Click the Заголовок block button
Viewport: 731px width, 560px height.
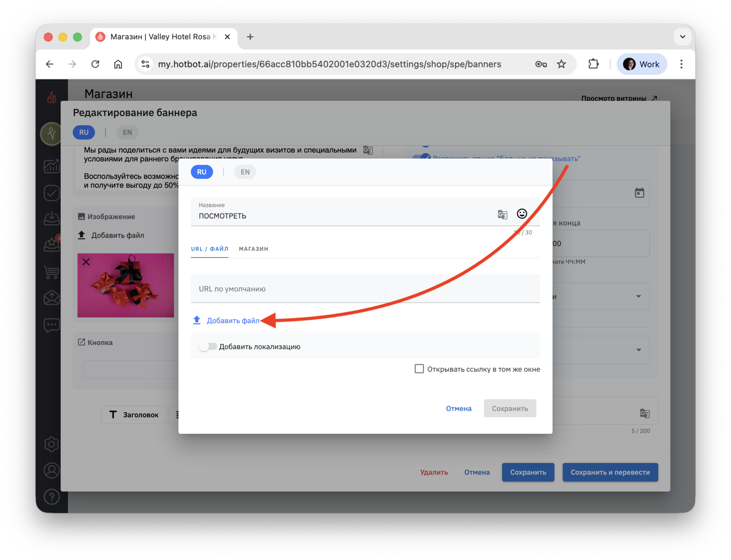click(x=134, y=415)
